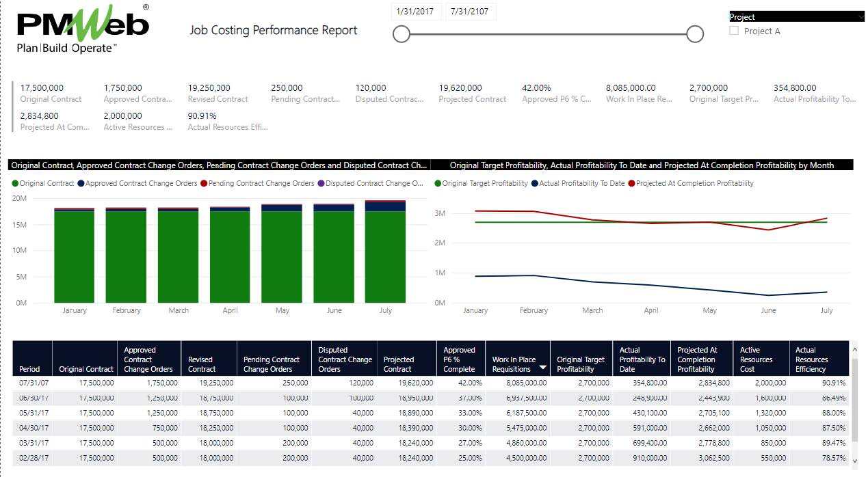Click the table scrollbar up arrow
The height and width of the screenshot is (477, 868).
click(855, 350)
